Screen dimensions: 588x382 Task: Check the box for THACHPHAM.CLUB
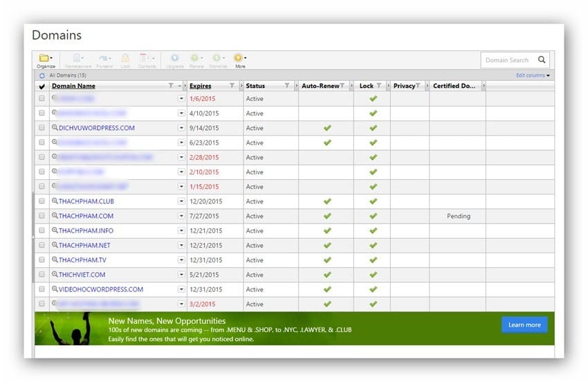42,201
